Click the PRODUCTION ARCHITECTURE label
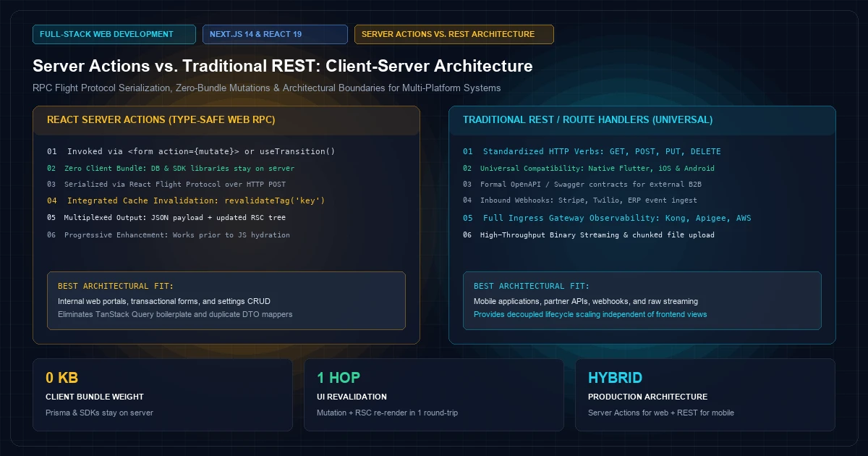 point(647,397)
